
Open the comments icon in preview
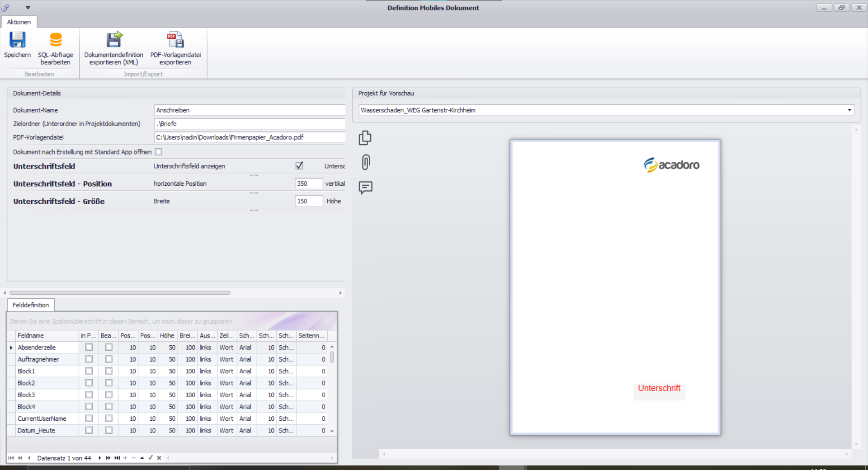pyautogui.click(x=365, y=187)
